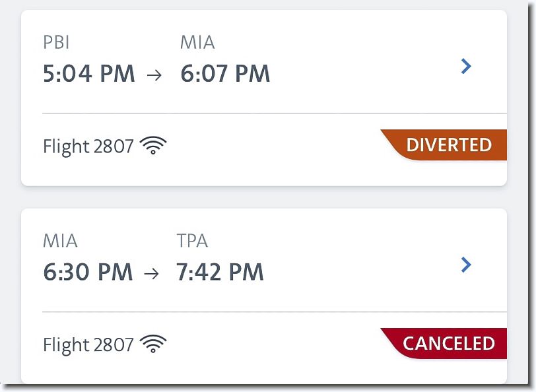The height and width of the screenshot is (392, 536).
Task: Select the PBI origin airport code
Action: click(56, 43)
